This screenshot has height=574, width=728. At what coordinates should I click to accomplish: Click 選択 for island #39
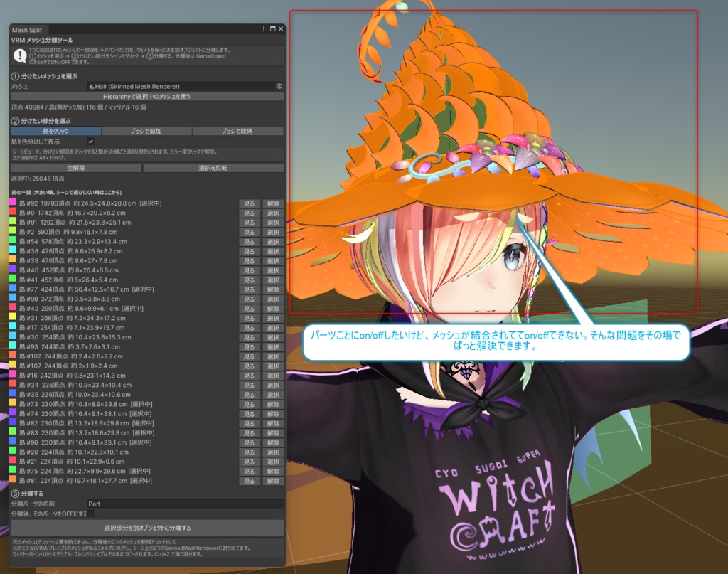point(273,261)
